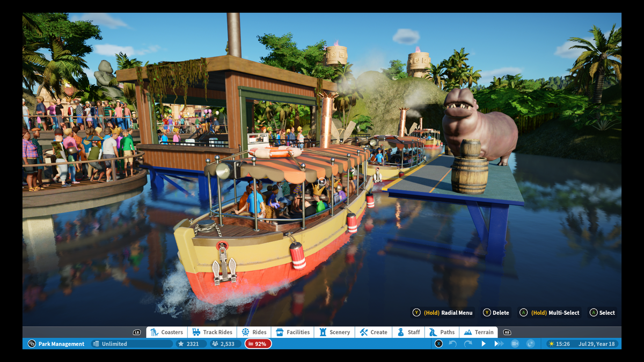View guest count 2,533 indicator
The width and height of the screenshot is (644, 362).
click(224, 344)
